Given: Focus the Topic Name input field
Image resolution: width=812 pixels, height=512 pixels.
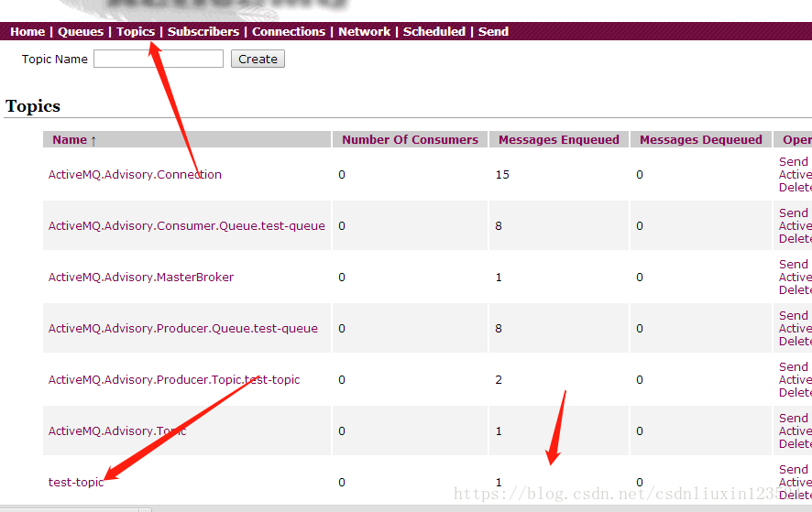Looking at the screenshot, I should (x=159, y=59).
